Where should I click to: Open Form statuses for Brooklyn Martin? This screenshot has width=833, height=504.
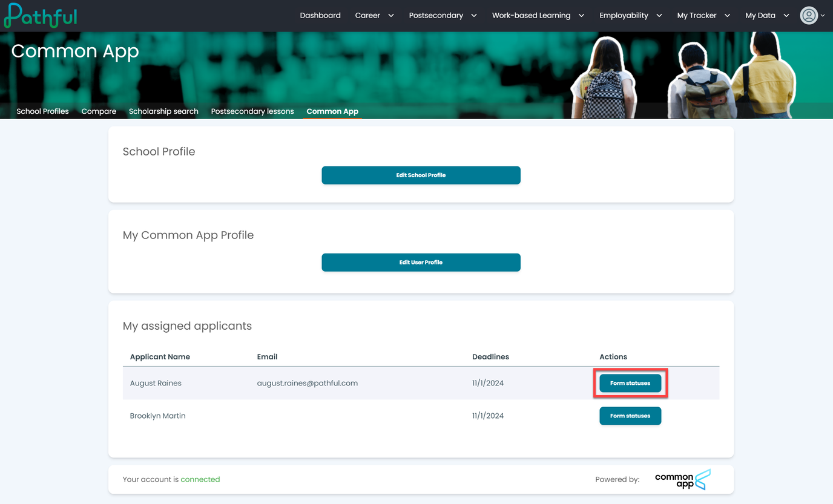coord(630,416)
